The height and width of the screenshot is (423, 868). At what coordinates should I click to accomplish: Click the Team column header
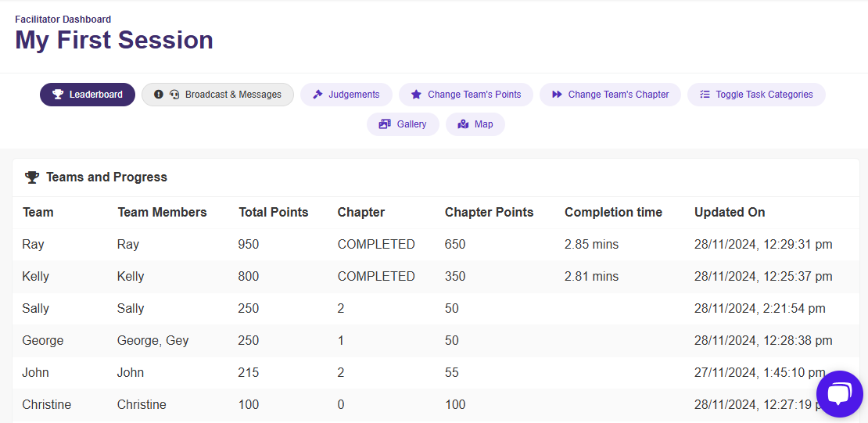tap(38, 212)
